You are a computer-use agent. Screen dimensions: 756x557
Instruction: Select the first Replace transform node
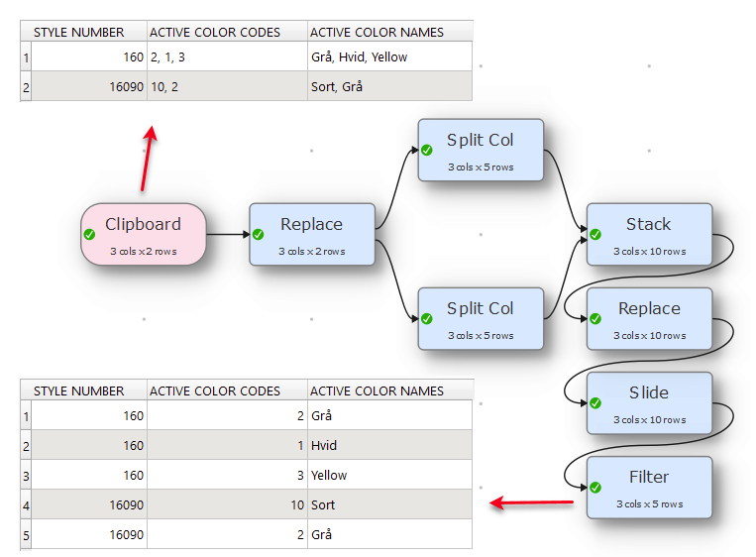[312, 234]
